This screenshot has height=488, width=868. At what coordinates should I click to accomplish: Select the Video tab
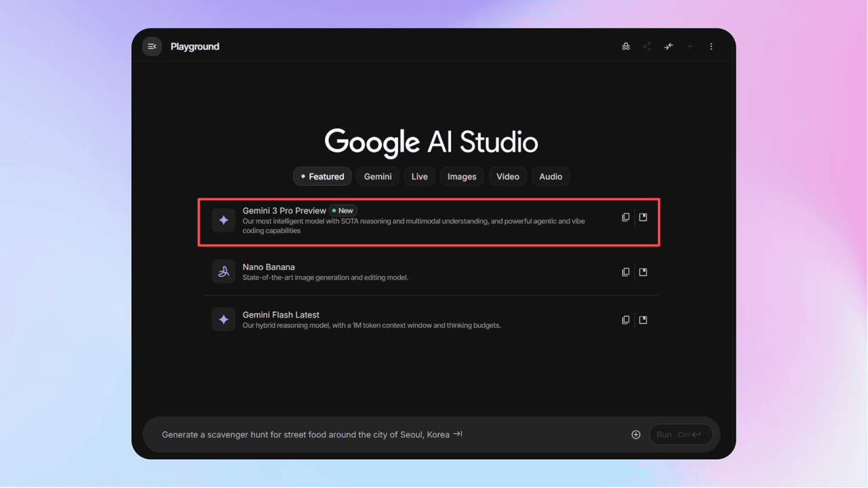click(x=507, y=176)
